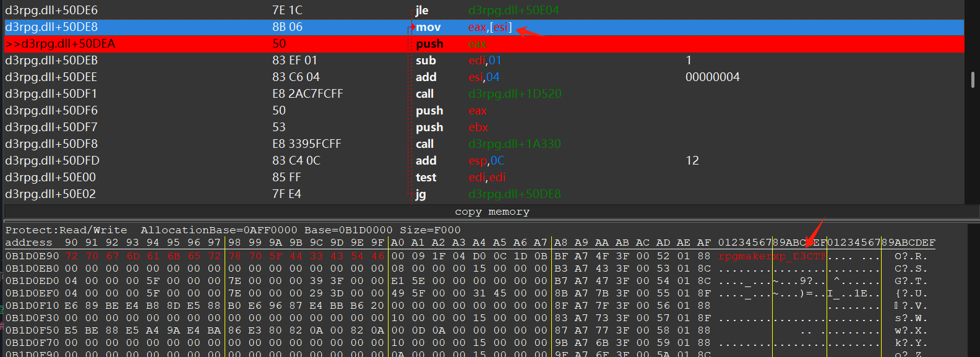Click the Protect:Read/Write header text
This screenshot has width=980, height=357.
coord(66,230)
